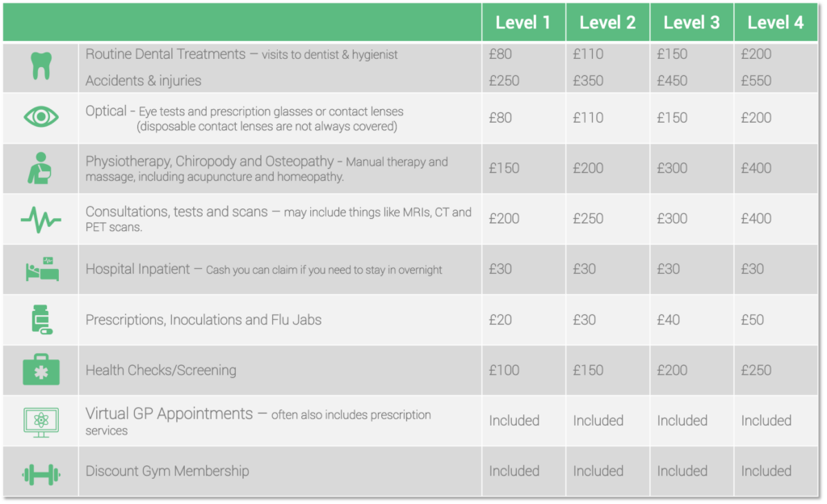Click the heartbeat pulse icon for consultations
The height and width of the screenshot is (504, 827).
coord(41,219)
